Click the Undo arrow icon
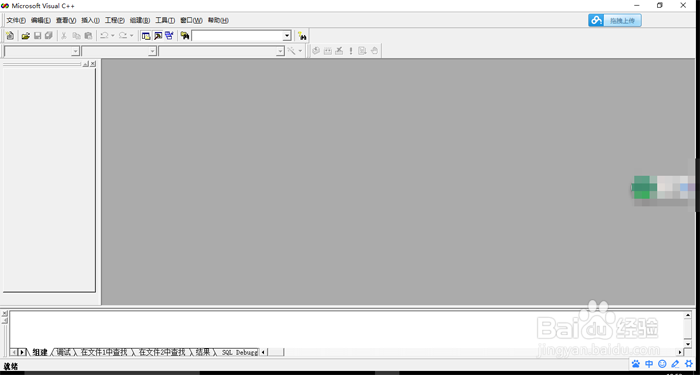The image size is (700, 375). [104, 36]
